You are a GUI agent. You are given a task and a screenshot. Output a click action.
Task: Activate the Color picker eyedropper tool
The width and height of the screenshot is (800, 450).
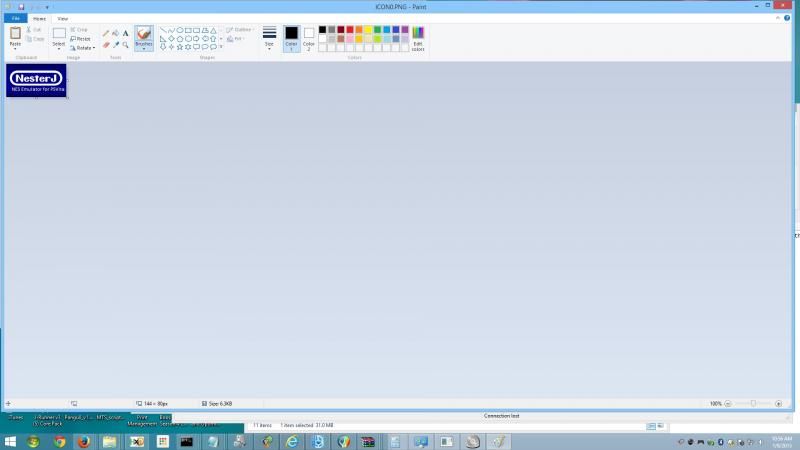point(115,44)
